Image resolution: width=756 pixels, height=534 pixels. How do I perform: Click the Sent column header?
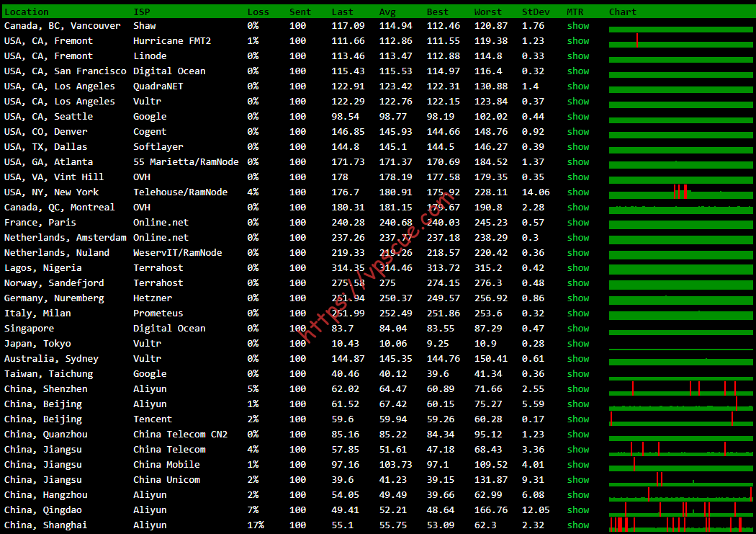(x=300, y=12)
